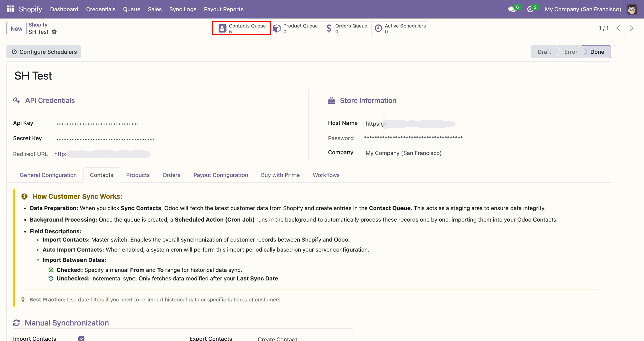Click the New record button

coord(16,29)
